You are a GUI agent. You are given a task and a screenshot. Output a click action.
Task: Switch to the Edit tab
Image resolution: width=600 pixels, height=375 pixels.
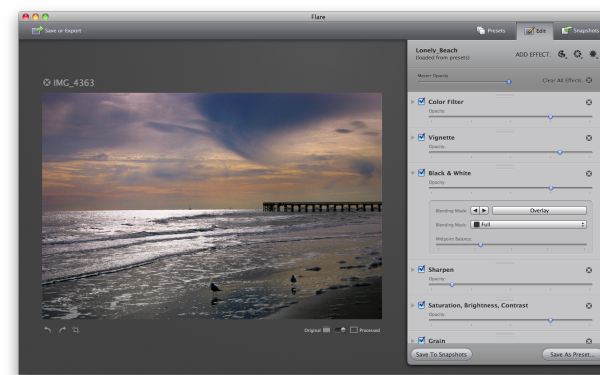[x=535, y=31]
